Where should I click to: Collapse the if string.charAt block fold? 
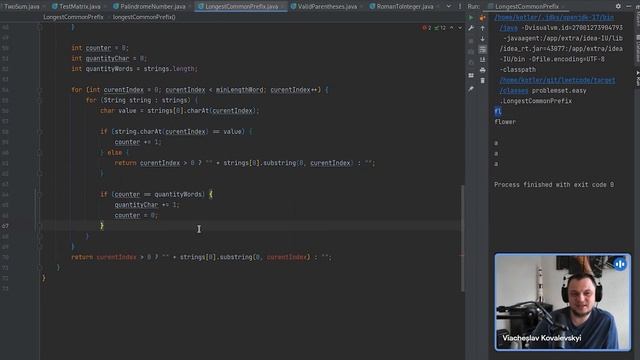pyautogui.click(x=40, y=131)
